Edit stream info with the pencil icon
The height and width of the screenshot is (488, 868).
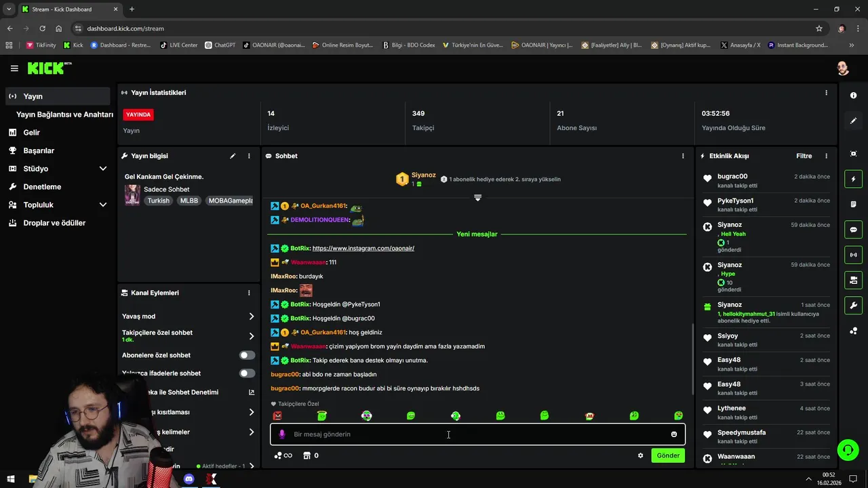[233, 156]
